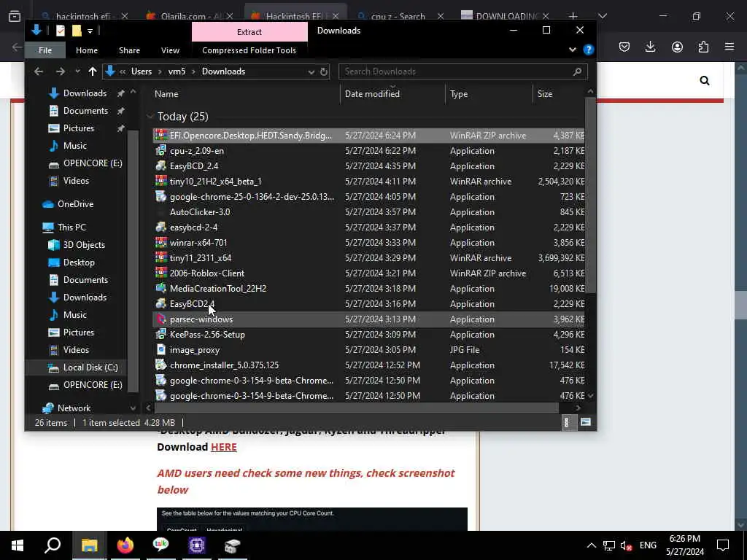Open Firefox account profile icon
This screenshot has height=560, width=747.
pos(677,47)
